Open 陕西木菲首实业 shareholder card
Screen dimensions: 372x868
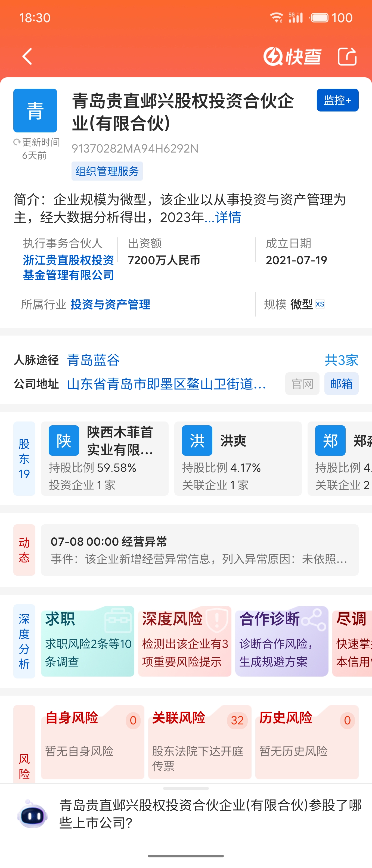click(105, 458)
